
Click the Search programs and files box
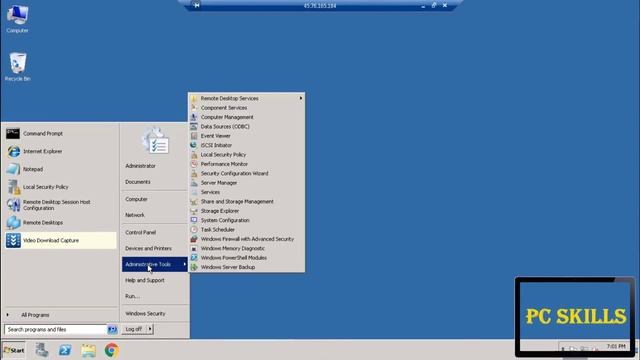(x=56, y=329)
